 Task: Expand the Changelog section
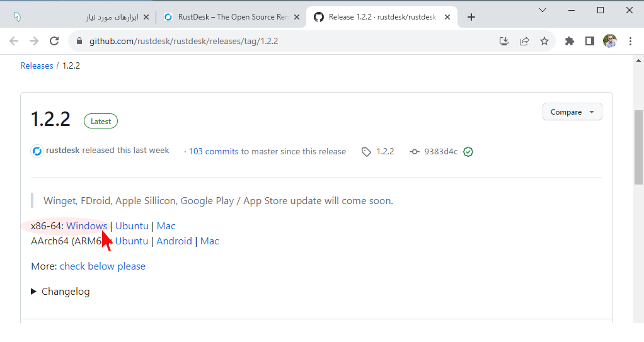coord(60,292)
